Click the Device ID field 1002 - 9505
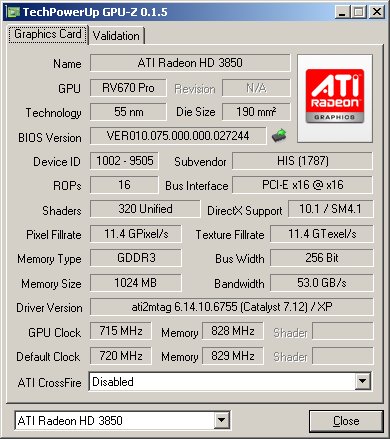The width and height of the screenshot is (390, 439). (124, 161)
